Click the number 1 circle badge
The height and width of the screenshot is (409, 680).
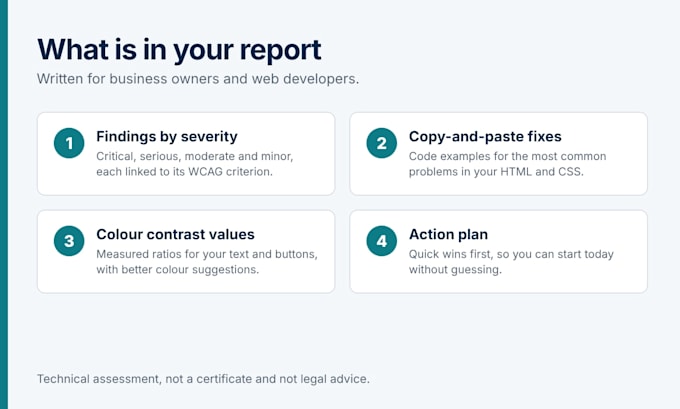tap(69, 143)
